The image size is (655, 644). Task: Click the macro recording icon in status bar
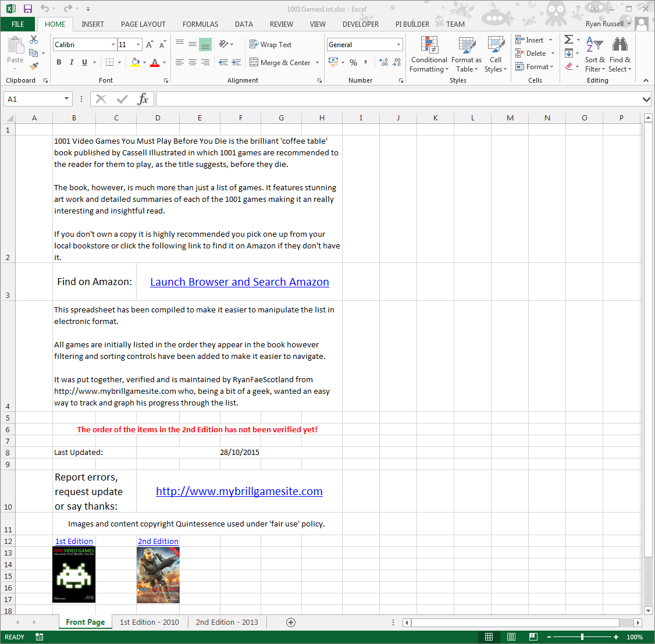click(x=40, y=637)
